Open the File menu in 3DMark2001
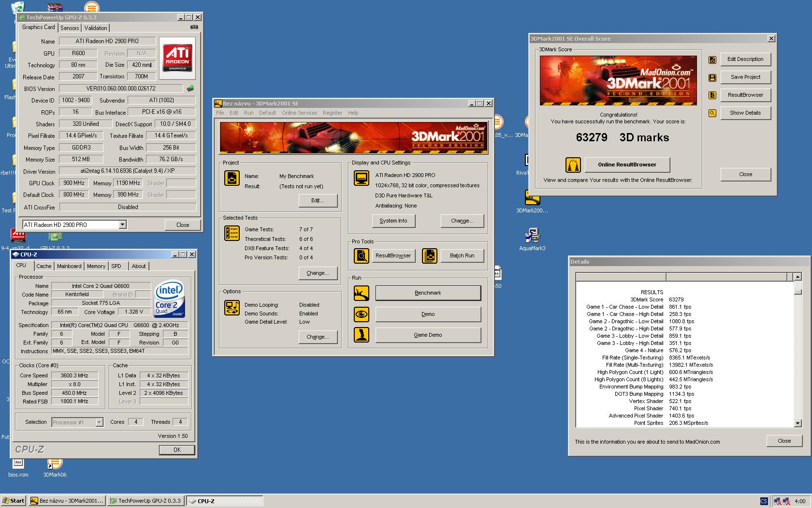The image size is (812, 508). [220, 113]
